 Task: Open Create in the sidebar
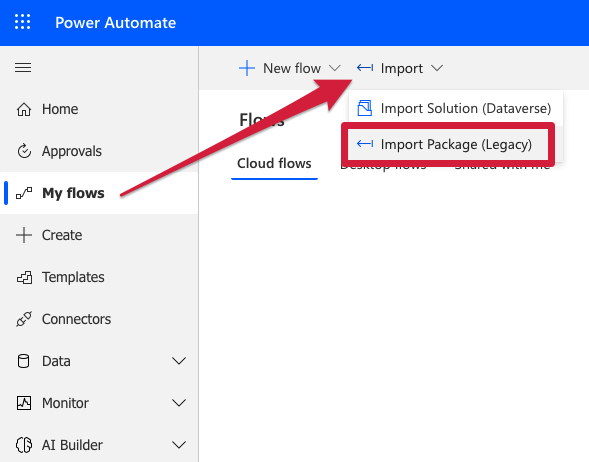[x=99, y=235]
